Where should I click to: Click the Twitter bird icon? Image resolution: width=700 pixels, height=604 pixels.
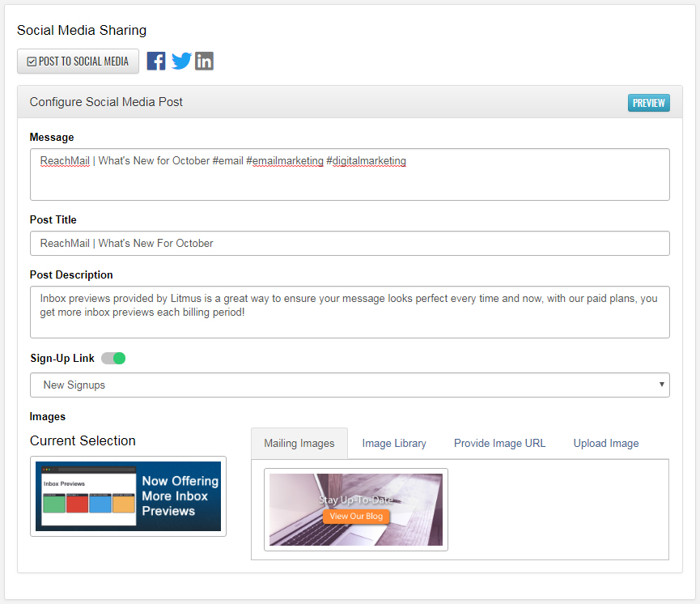181,61
